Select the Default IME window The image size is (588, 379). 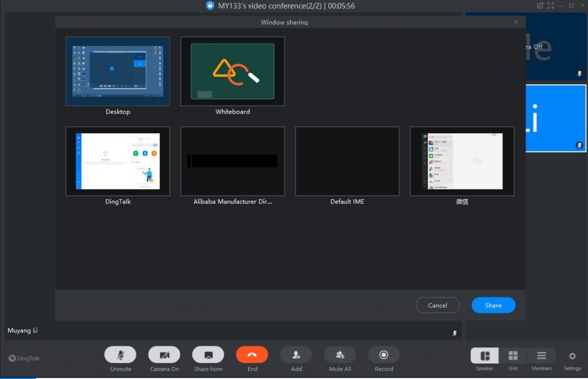tap(347, 161)
